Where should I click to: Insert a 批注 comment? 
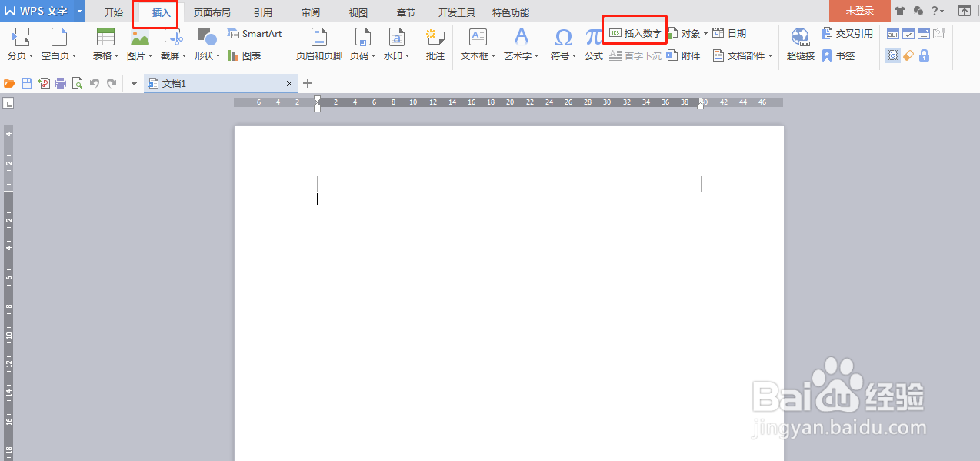click(435, 44)
